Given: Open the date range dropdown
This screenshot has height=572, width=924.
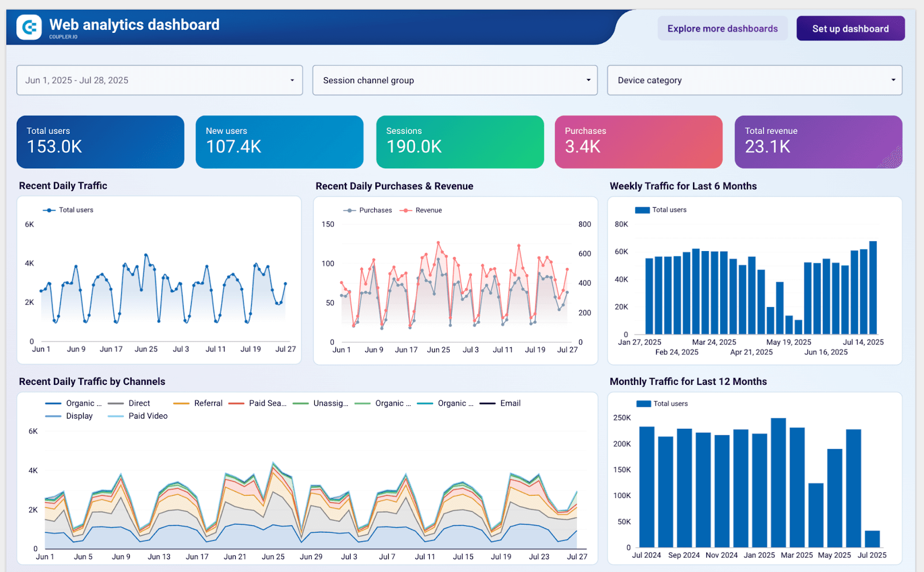Looking at the screenshot, I should 159,80.
